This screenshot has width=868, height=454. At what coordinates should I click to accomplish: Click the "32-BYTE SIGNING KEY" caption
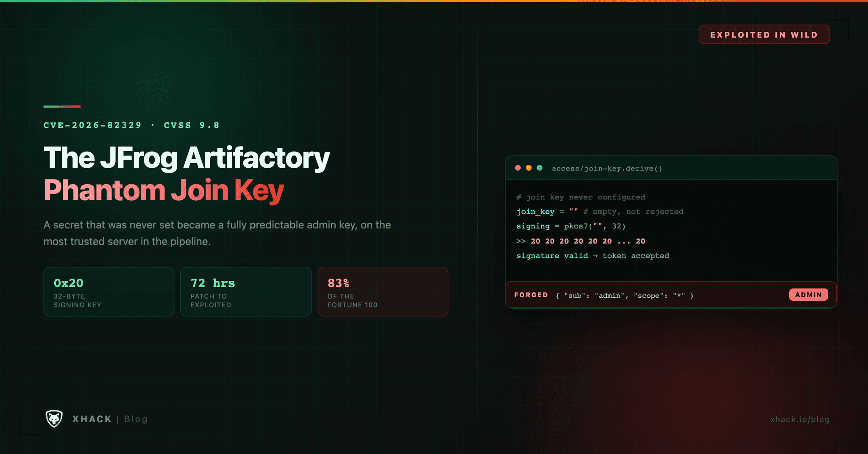(x=77, y=301)
